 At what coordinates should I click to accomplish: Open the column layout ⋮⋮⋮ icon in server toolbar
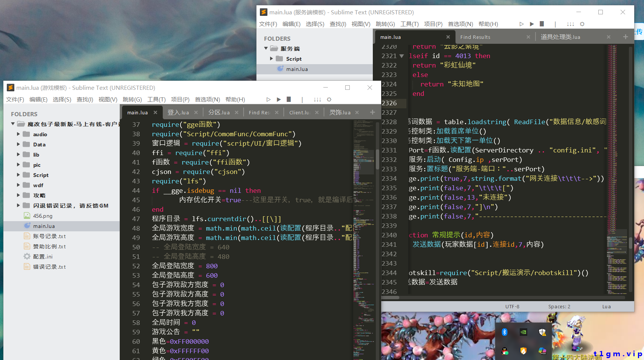[570, 24]
